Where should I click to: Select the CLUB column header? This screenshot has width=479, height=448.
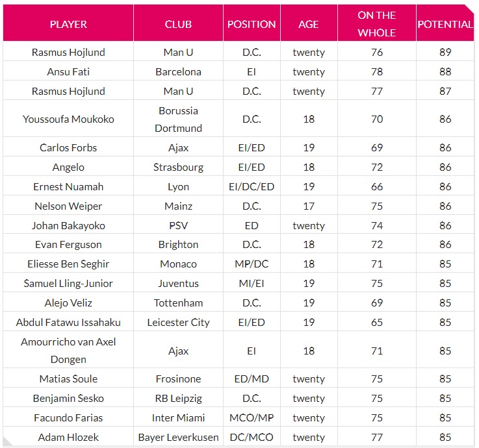tap(178, 25)
